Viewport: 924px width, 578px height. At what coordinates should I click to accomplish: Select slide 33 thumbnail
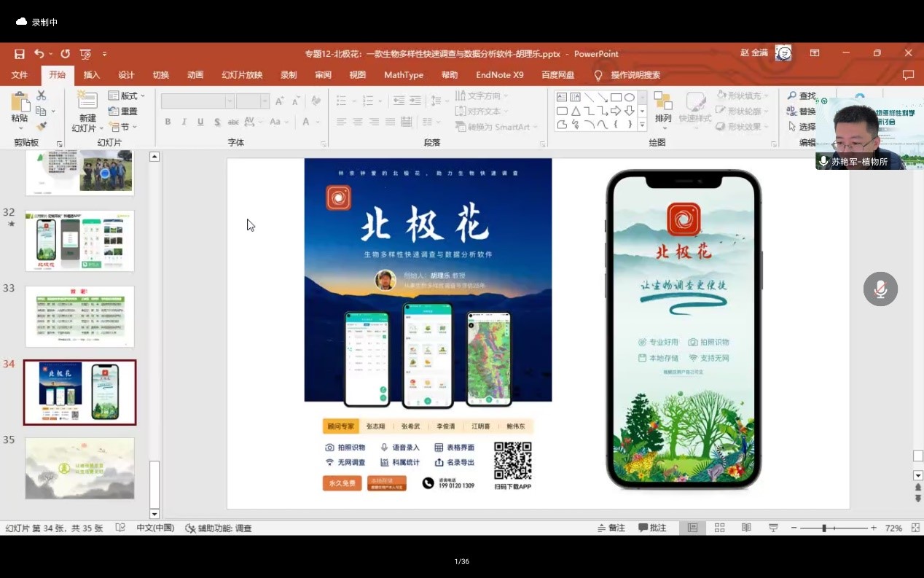pyautogui.click(x=79, y=316)
